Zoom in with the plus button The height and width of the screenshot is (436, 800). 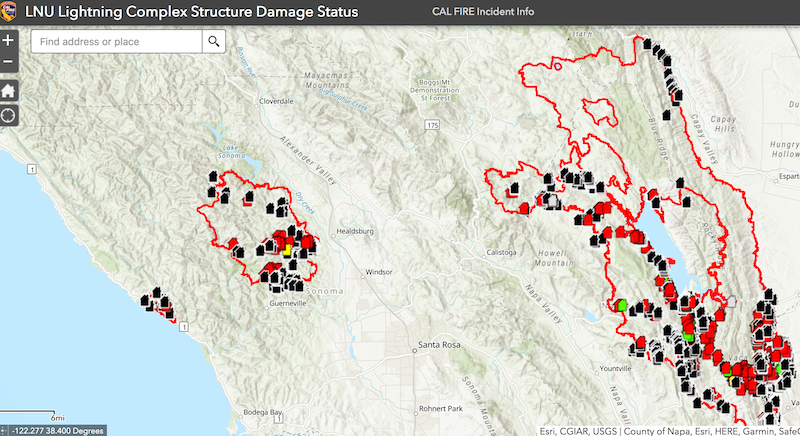9,41
